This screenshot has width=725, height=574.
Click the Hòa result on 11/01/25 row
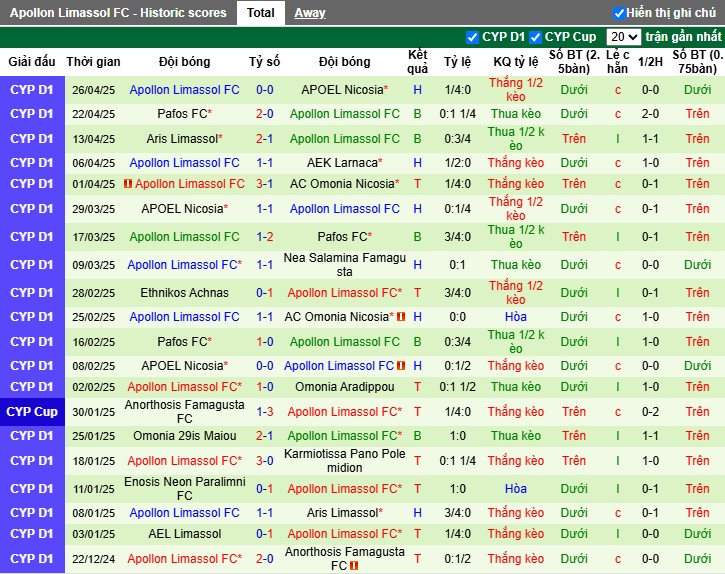coord(516,488)
